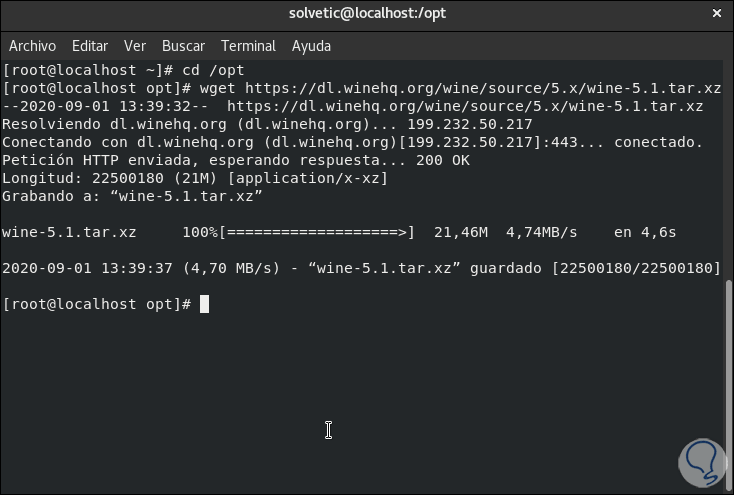
Task: Click the winehq URL in the wget command
Action: click(x=484, y=88)
